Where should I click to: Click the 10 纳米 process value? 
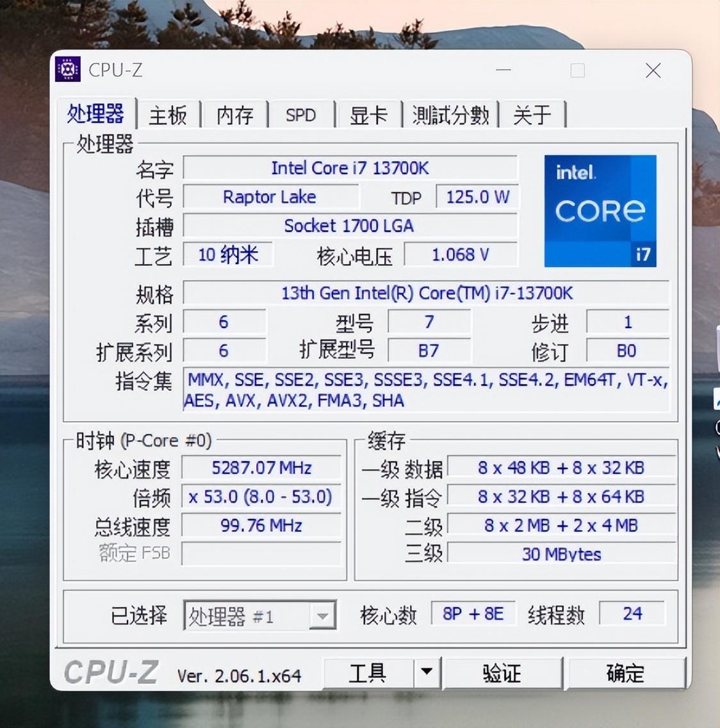point(227,254)
